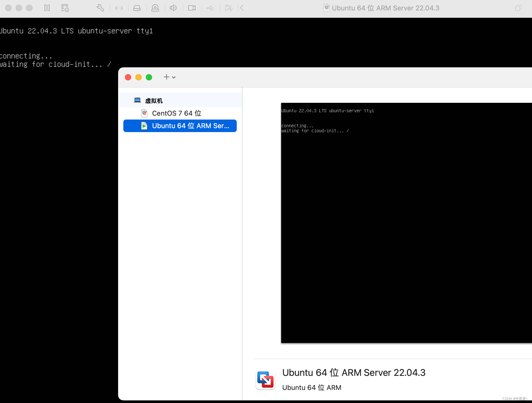Select Ubuntu 64 位 ARM Server in sidebar
532x403 pixels.
point(180,126)
